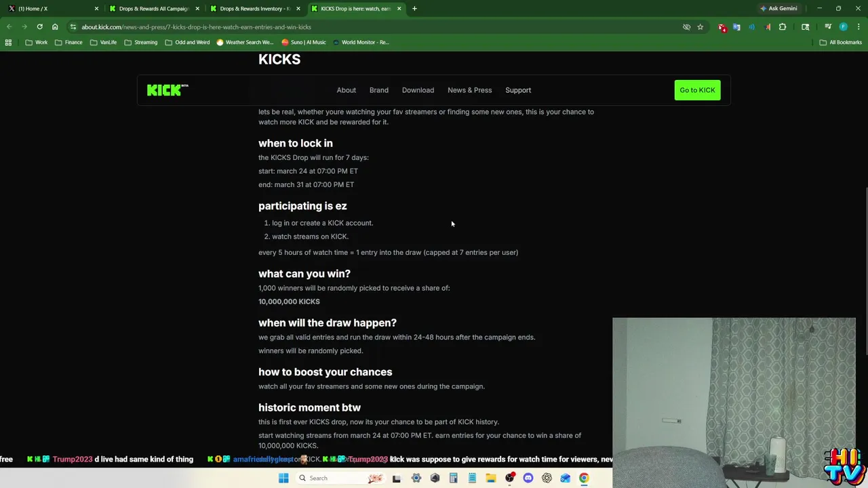This screenshot has width=868, height=488.
Task: Open the Chrome three-dot menu
Action: coord(858,27)
